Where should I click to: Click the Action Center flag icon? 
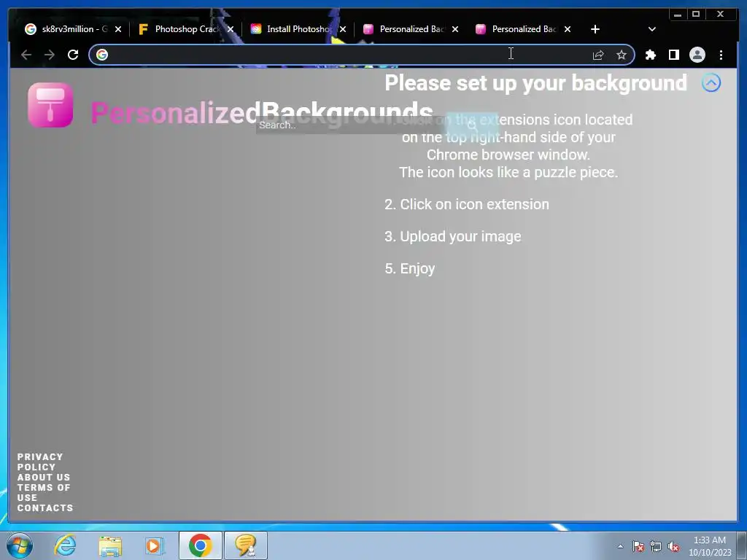pos(638,546)
